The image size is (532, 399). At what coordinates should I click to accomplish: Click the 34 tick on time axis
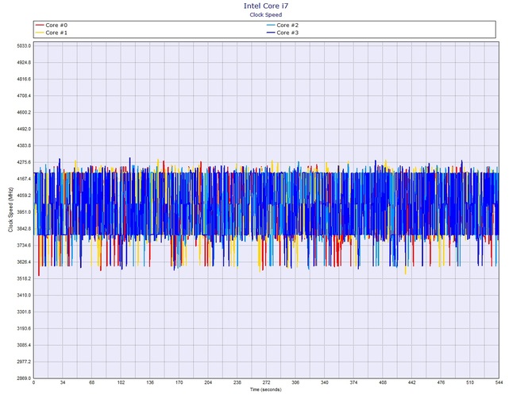click(x=63, y=382)
